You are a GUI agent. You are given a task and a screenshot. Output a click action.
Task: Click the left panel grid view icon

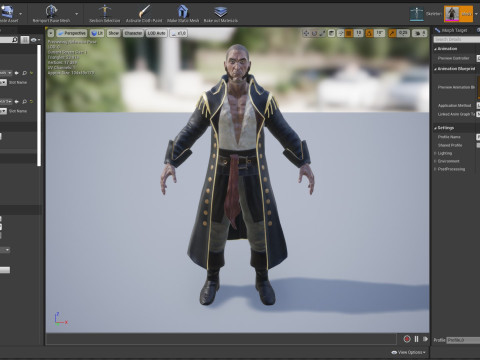25,40
